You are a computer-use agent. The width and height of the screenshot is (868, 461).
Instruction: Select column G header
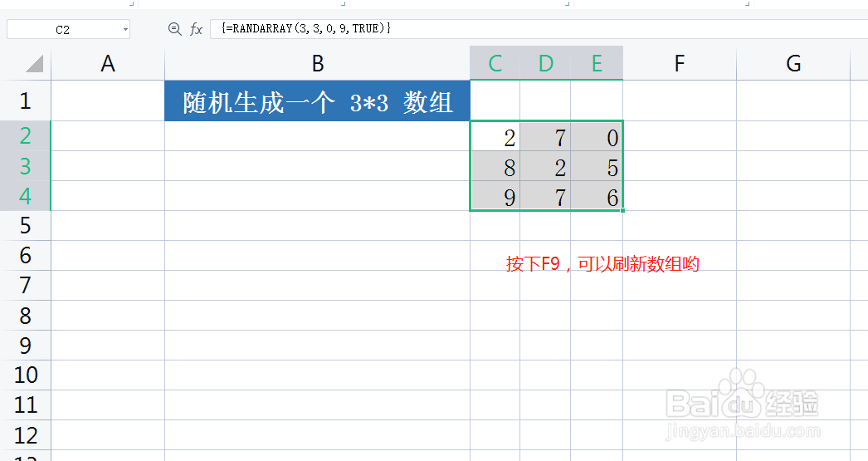point(792,64)
